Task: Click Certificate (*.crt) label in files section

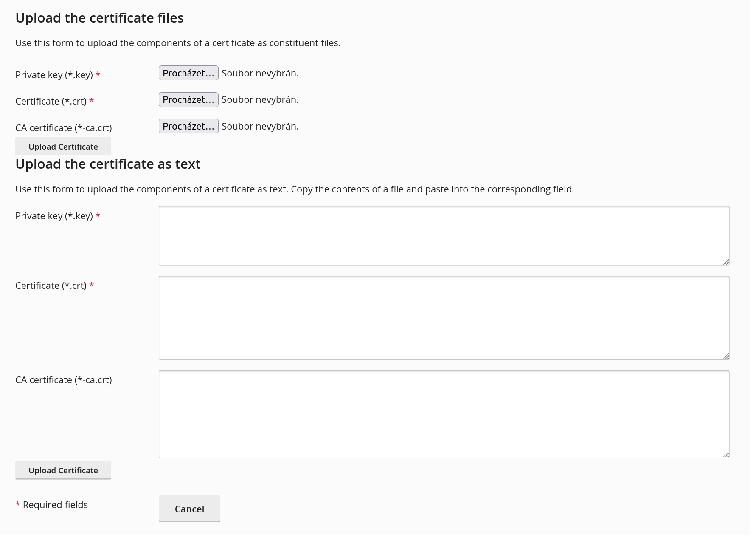Action: tap(51, 101)
